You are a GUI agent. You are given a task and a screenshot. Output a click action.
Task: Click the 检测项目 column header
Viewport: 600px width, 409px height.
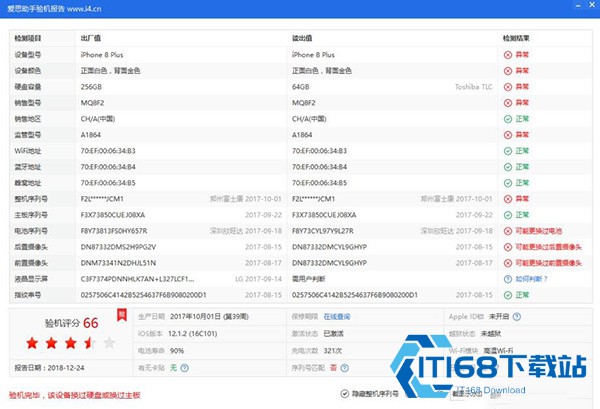(28, 38)
